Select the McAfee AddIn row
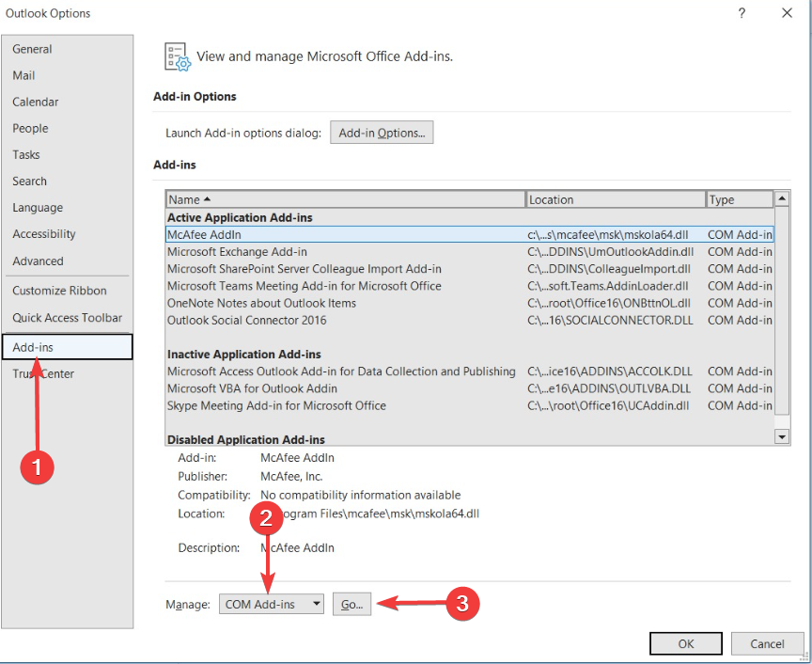812x664 pixels. (469, 234)
